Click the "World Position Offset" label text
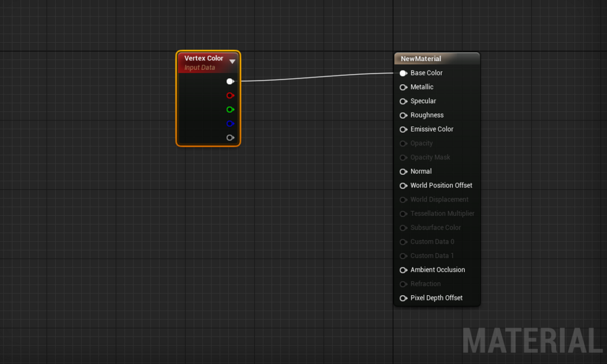Image resolution: width=607 pixels, height=364 pixels. point(441,185)
